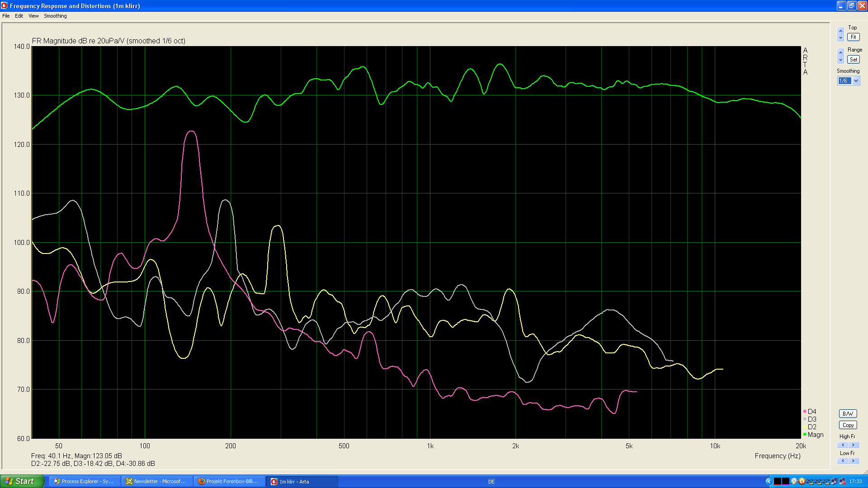Decrease High Fr with left arrow
868x488 pixels.
pos(843,445)
